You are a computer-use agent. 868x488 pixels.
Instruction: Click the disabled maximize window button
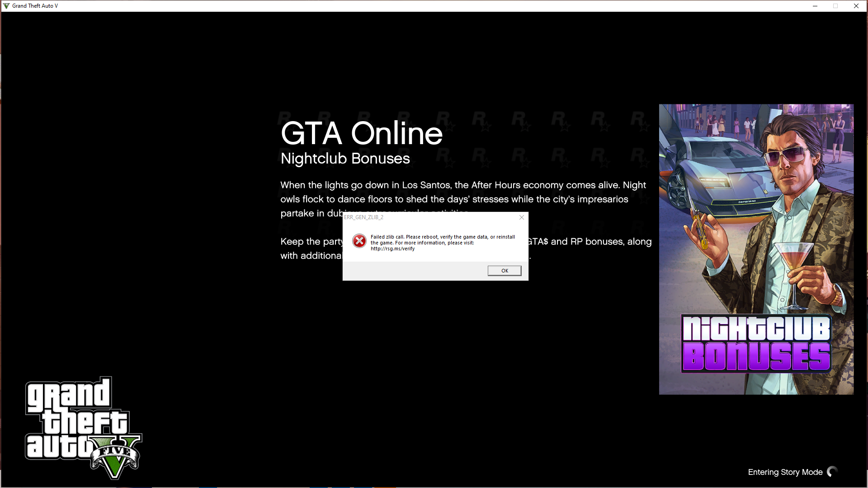click(x=835, y=6)
